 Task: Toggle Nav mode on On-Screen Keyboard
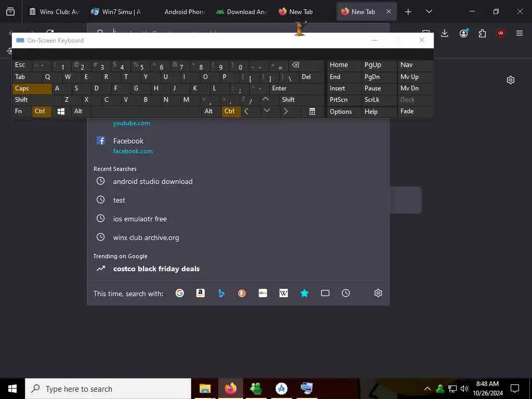pyautogui.click(x=415, y=65)
